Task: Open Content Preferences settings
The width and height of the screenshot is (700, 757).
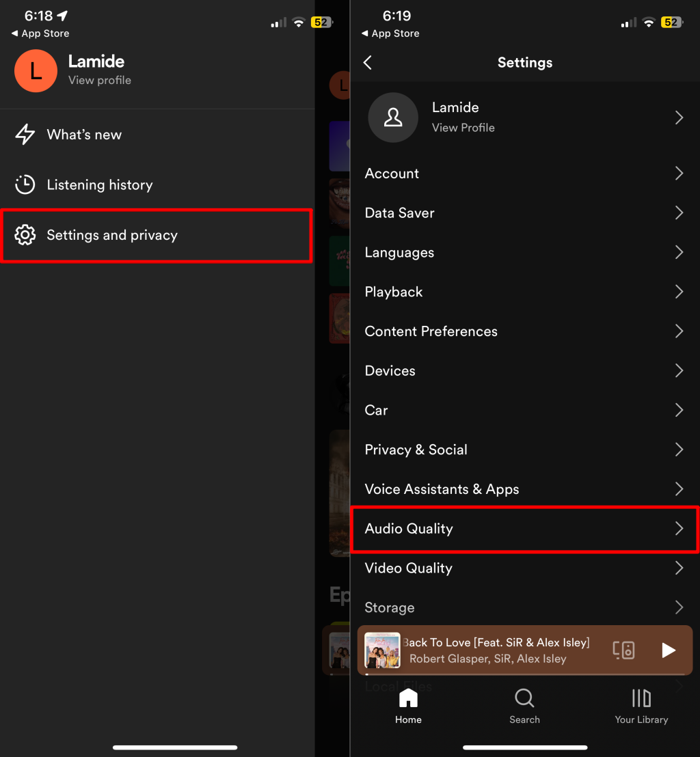Action: [x=524, y=331]
